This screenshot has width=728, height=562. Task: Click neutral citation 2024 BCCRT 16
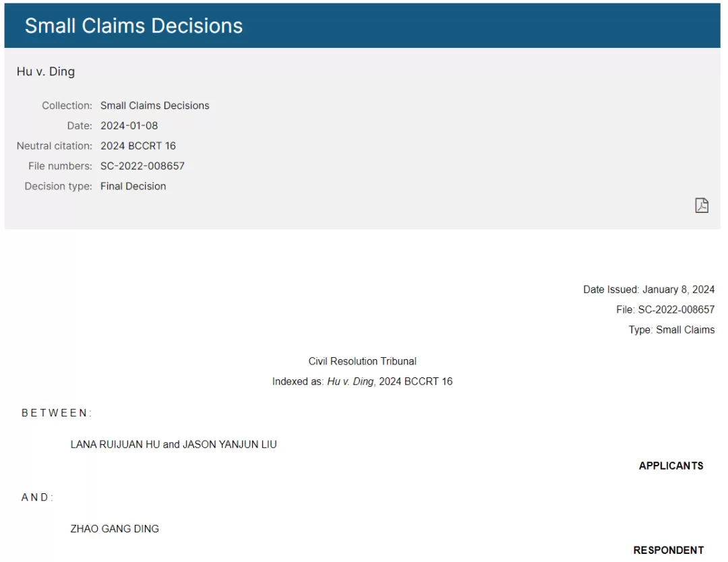(x=138, y=146)
